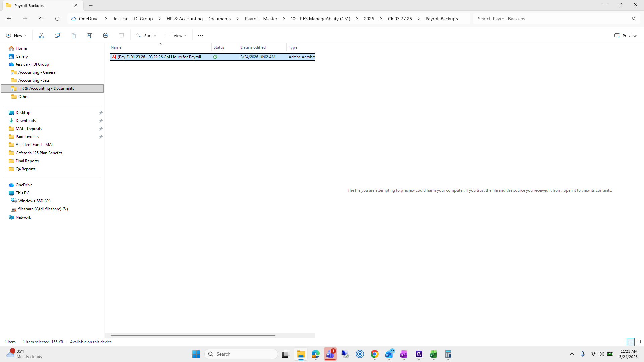Enable details view in status bar
This screenshot has width=644, height=362.
[631, 342]
